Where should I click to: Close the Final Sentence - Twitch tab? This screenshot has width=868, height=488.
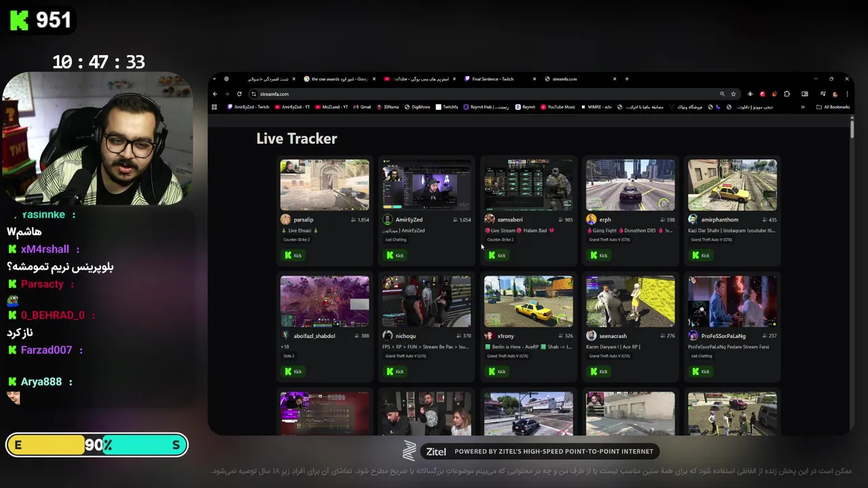coord(534,79)
